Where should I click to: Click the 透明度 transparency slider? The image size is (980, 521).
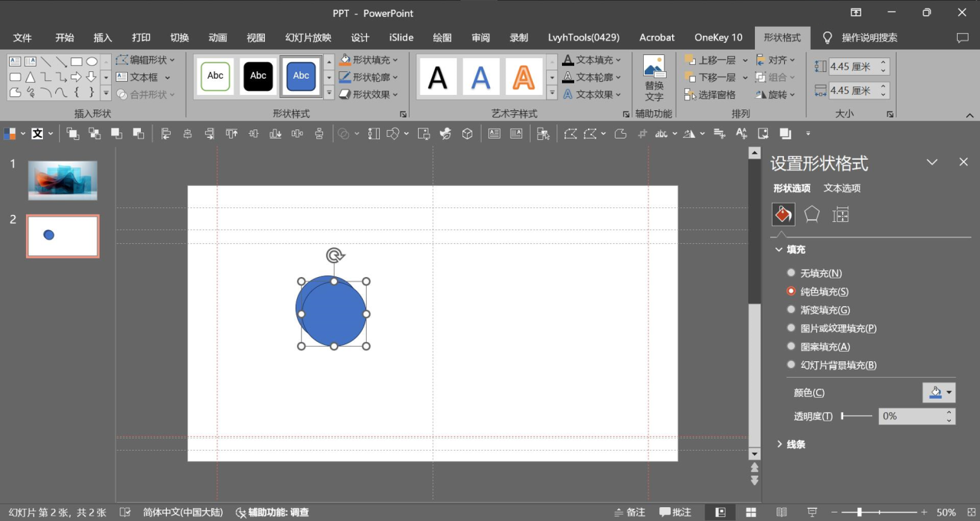click(857, 416)
